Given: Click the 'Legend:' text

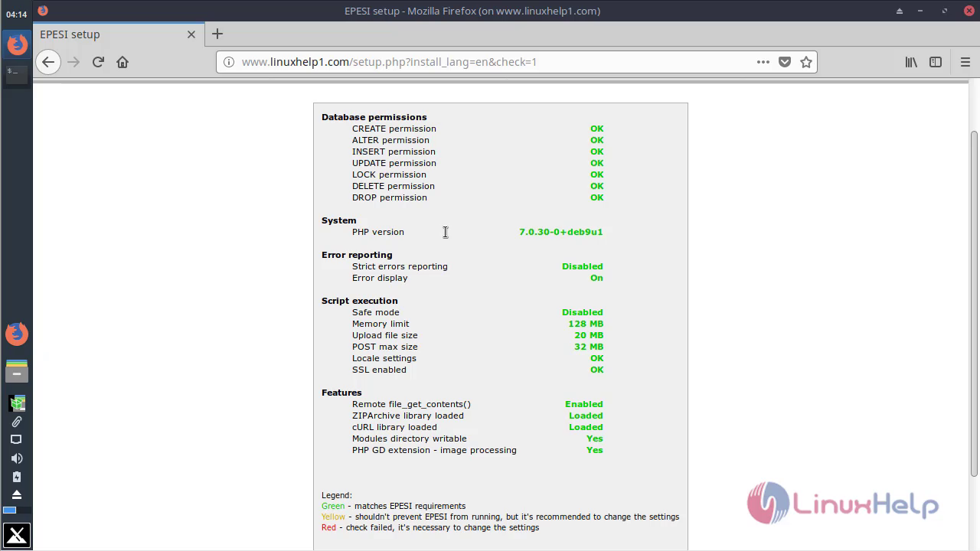Looking at the screenshot, I should 337,495.
